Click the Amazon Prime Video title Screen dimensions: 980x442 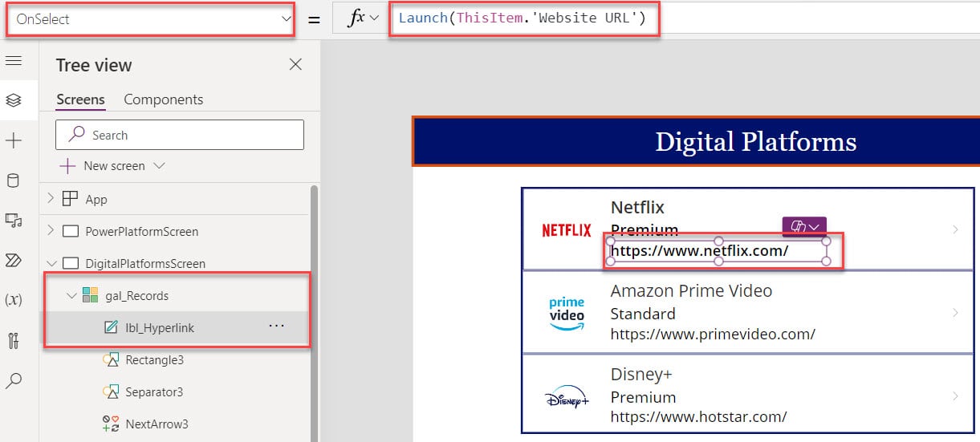tap(691, 291)
